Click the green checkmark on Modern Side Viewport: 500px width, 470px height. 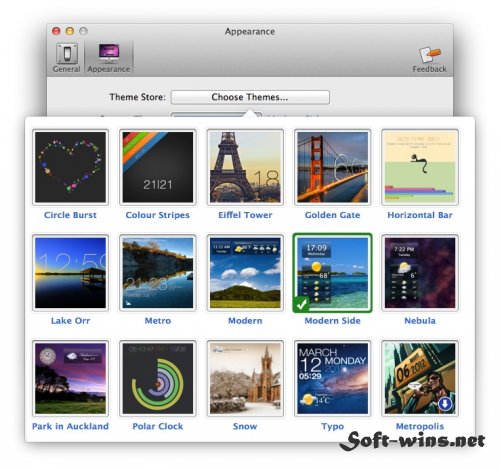301,304
